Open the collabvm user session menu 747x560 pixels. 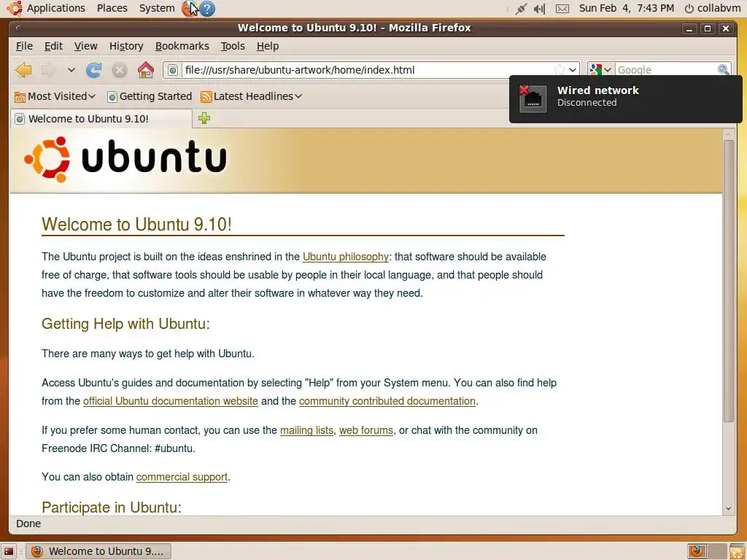712,8
